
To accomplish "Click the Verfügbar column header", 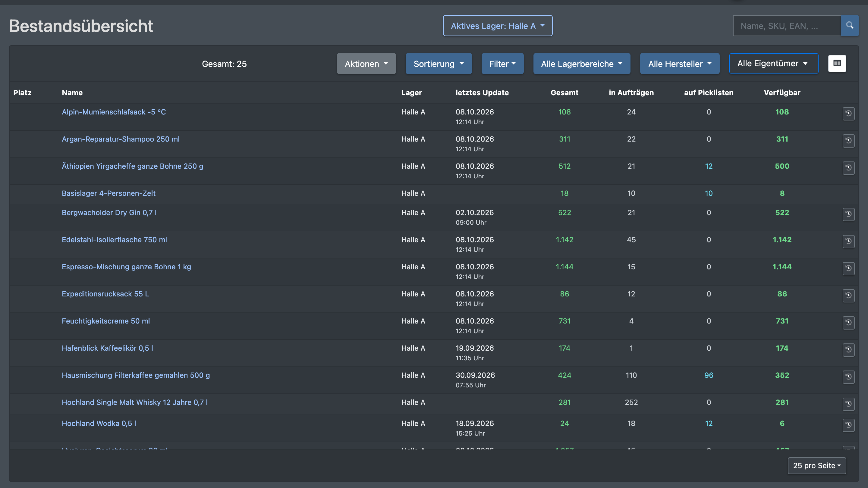I will 782,92.
